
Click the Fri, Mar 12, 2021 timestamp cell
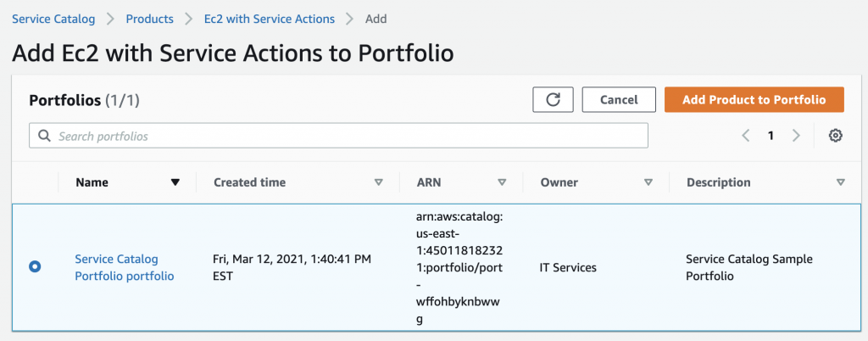[x=292, y=267]
